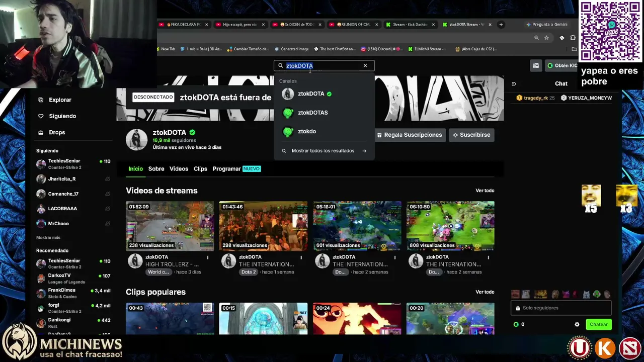
Task: Open the 06:10:50 stream video thumbnail
Action: [450, 226]
